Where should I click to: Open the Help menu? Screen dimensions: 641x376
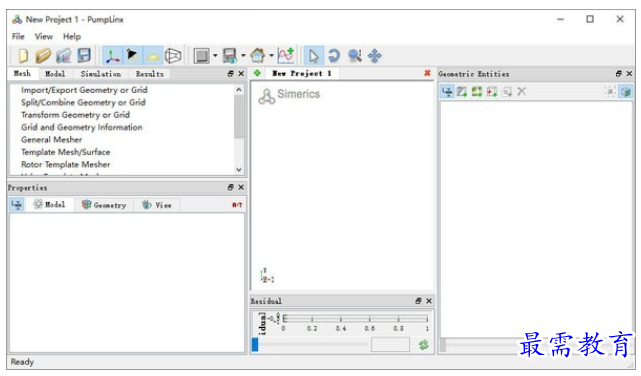click(x=72, y=36)
